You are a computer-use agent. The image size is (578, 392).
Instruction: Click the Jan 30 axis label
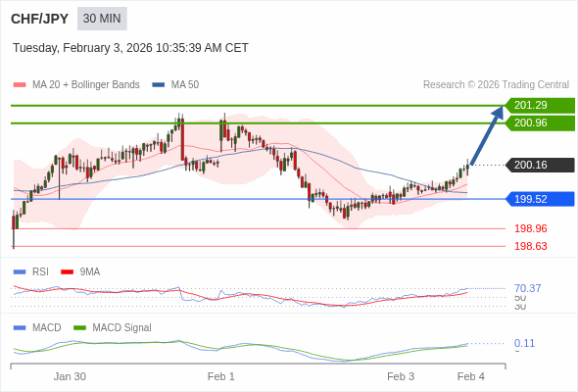(x=70, y=376)
